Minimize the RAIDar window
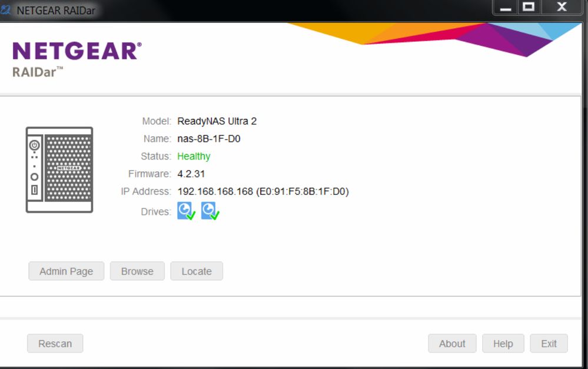 point(506,6)
